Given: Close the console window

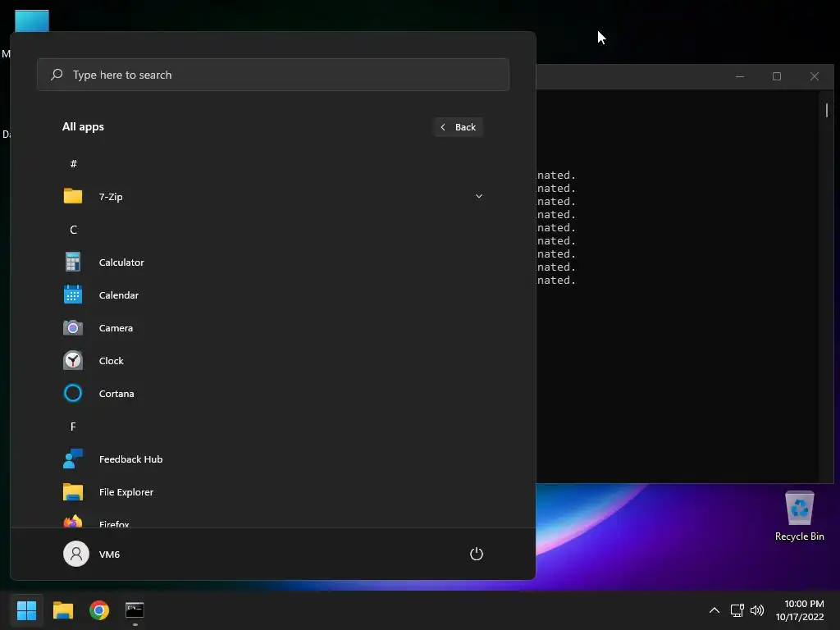Looking at the screenshot, I should (815, 76).
